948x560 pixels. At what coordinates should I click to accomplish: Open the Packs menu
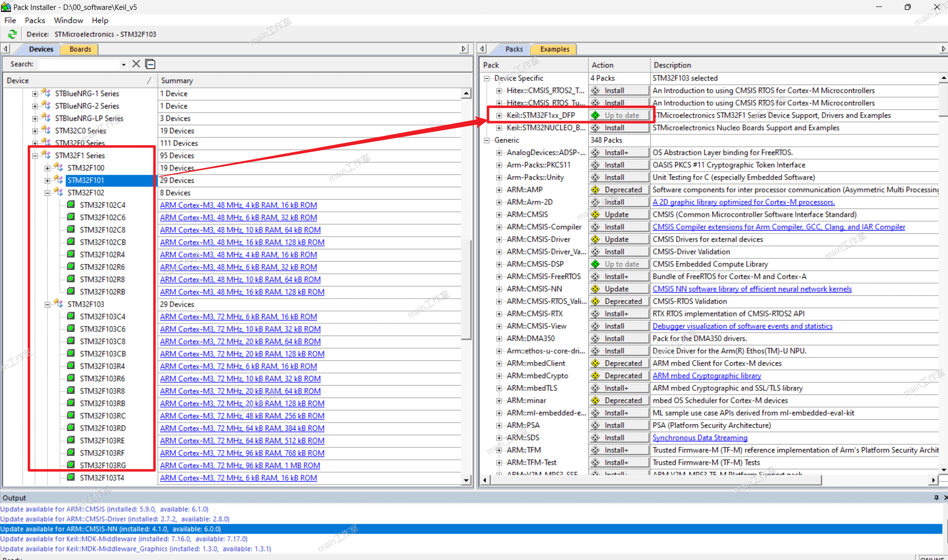point(35,20)
